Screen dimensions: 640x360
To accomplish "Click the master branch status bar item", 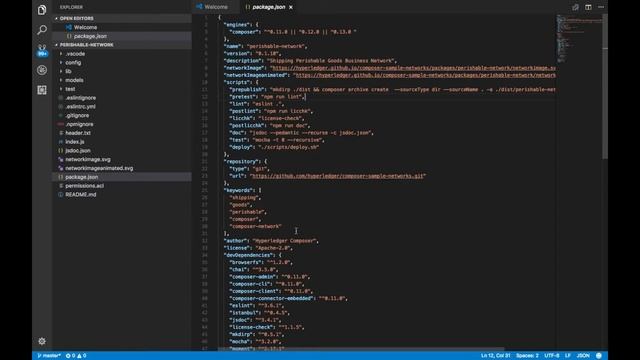I will pyautogui.click(x=49, y=356).
